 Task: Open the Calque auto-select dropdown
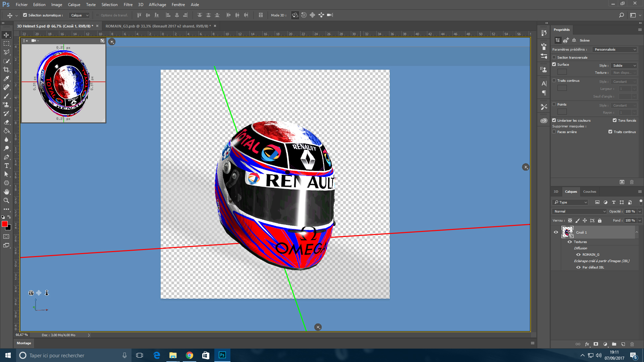(x=79, y=15)
